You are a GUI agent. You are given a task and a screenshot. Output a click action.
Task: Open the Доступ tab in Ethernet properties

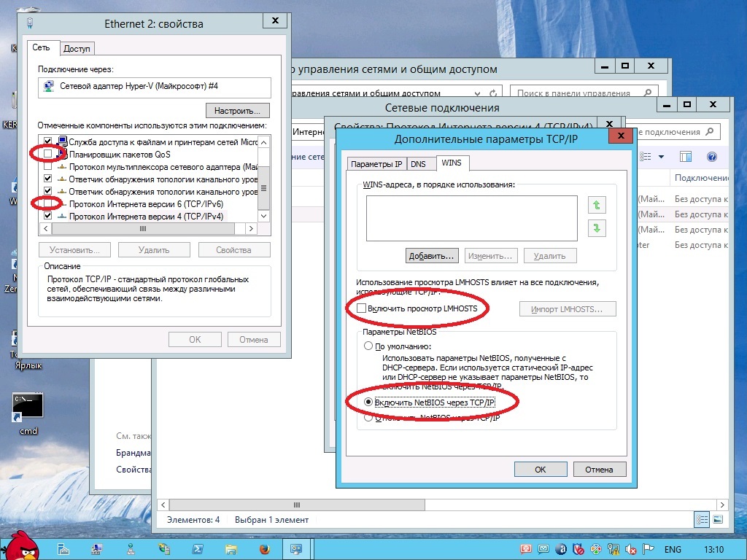point(77,49)
